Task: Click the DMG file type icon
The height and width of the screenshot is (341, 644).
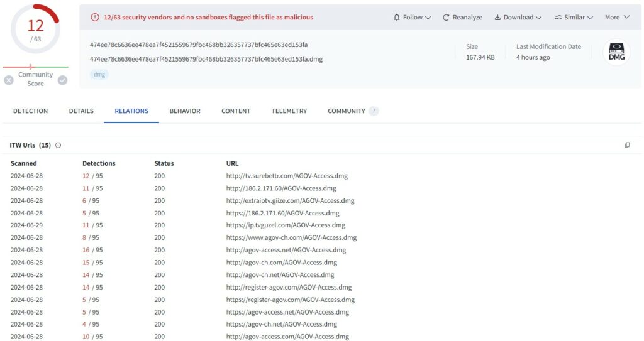Action: 616,53
